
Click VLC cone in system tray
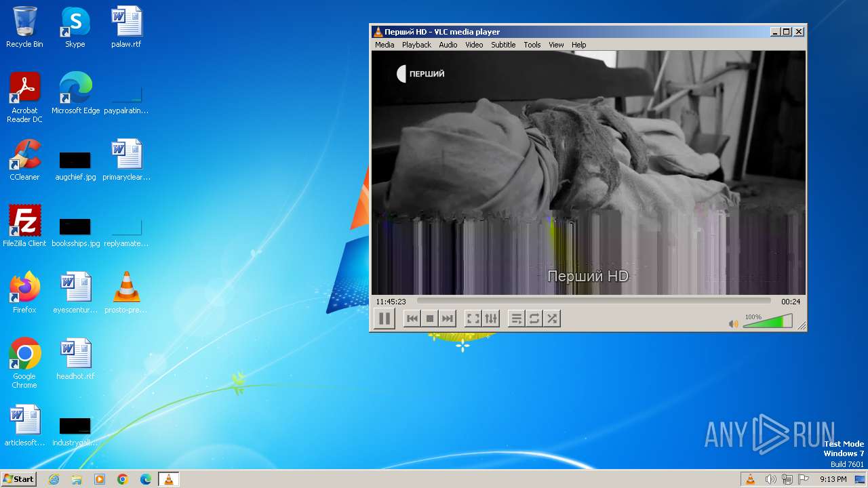click(x=750, y=479)
